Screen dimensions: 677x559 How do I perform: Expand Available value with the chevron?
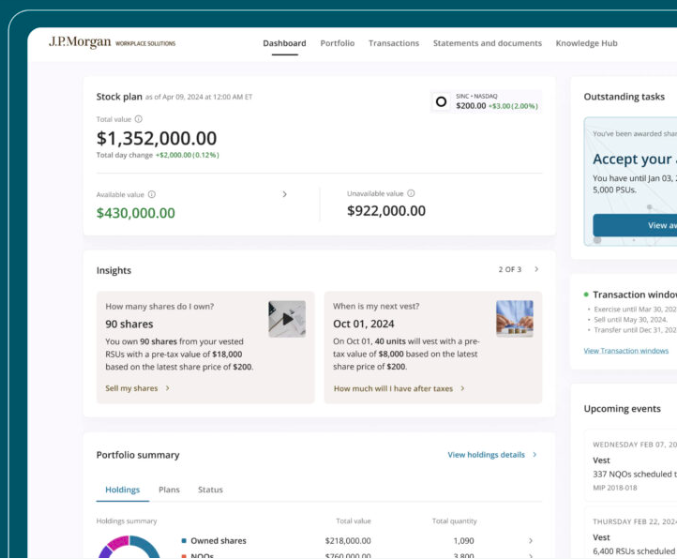point(284,194)
